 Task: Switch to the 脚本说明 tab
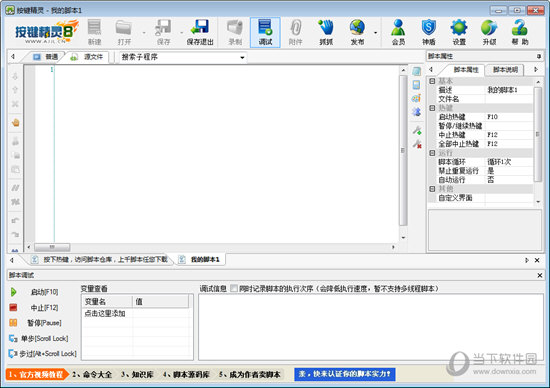click(505, 70)
